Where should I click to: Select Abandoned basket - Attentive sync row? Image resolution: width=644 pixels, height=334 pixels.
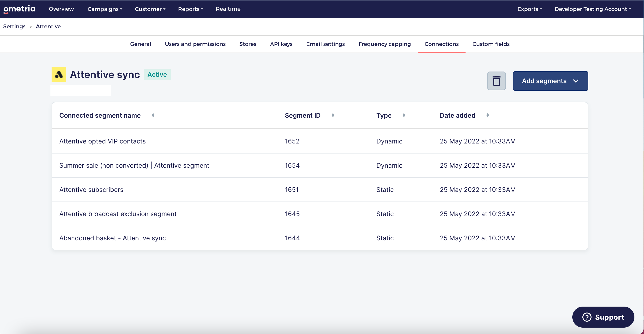tap(320, 238)
